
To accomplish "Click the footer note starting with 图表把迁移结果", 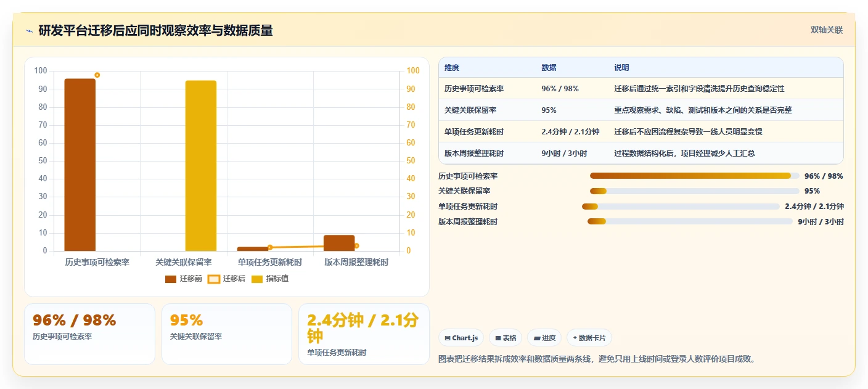I will point(597,359).
